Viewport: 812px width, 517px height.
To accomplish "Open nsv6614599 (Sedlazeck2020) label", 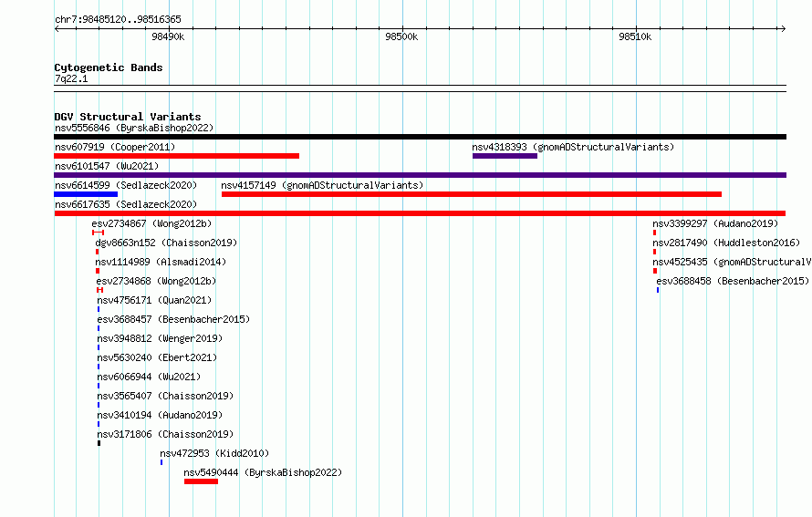I will tap(126, 185).
